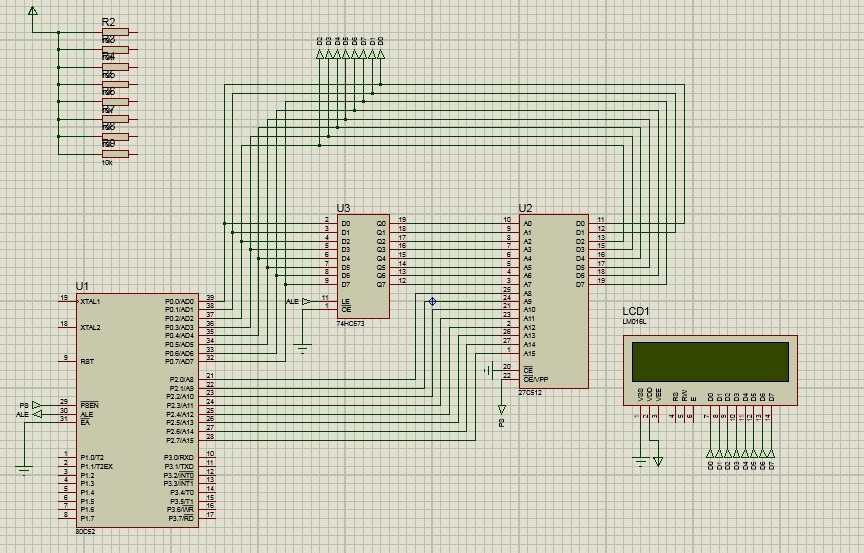Select the bottom 10k resistor in array
This screenshot has width=864, height=553.
[x=115, y=154]
